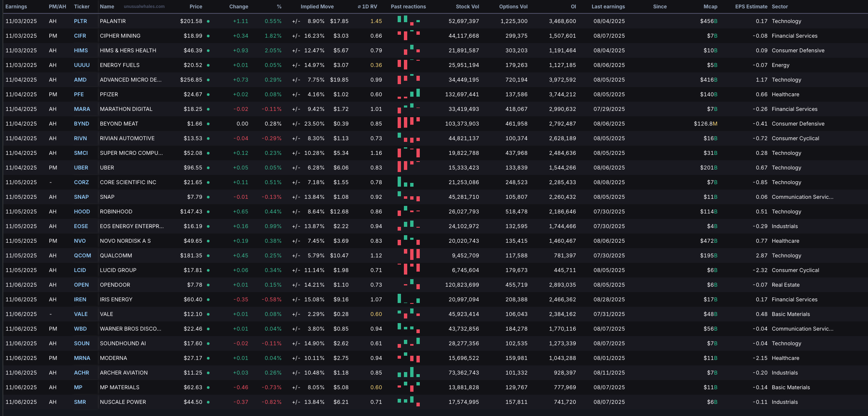Select VALE 1D RV value 0.60
Viewport: 868px width, 416px height.
pos(376,314)
